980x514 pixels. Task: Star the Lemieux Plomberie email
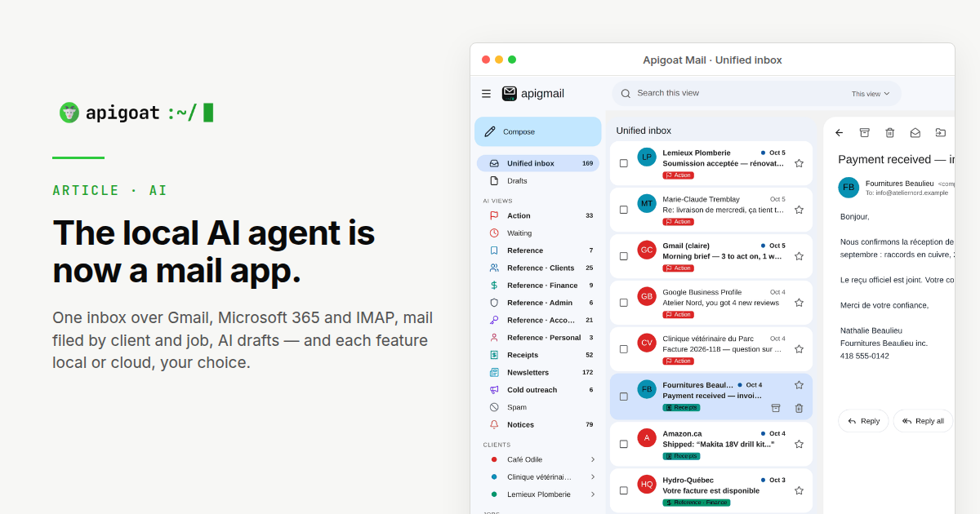coord(799,163)
